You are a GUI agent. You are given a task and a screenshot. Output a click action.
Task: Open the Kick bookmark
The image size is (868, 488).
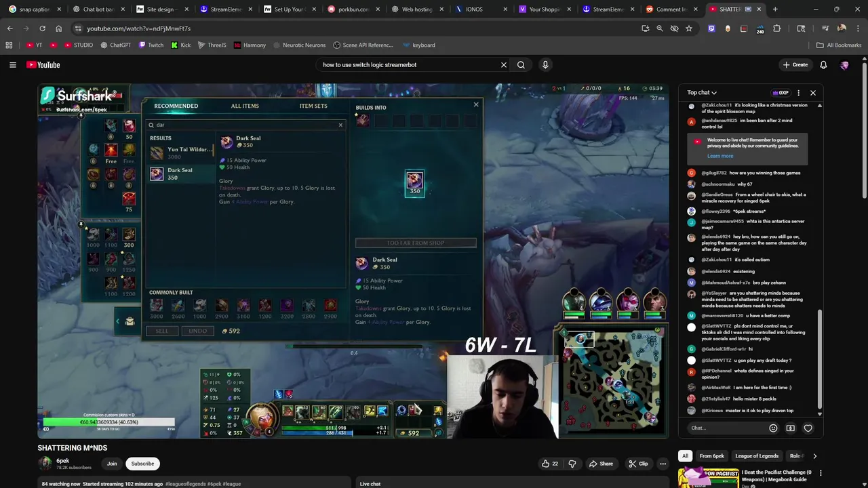click(x=180, y=45)
